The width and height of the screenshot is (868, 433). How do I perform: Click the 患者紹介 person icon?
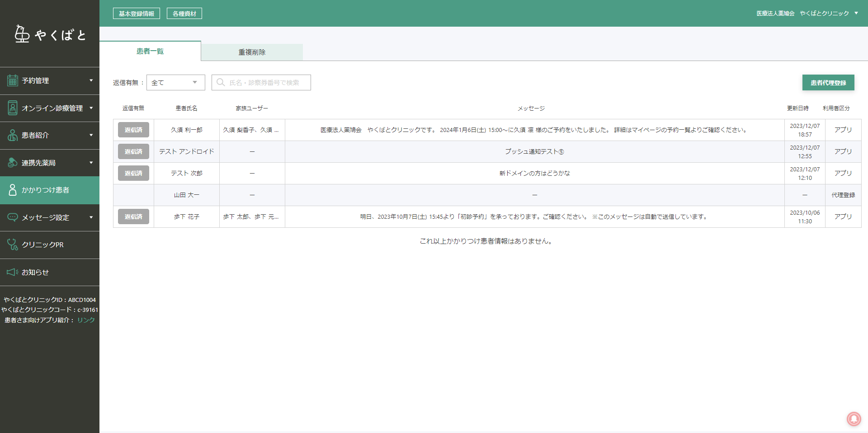(x=13, y=135)
